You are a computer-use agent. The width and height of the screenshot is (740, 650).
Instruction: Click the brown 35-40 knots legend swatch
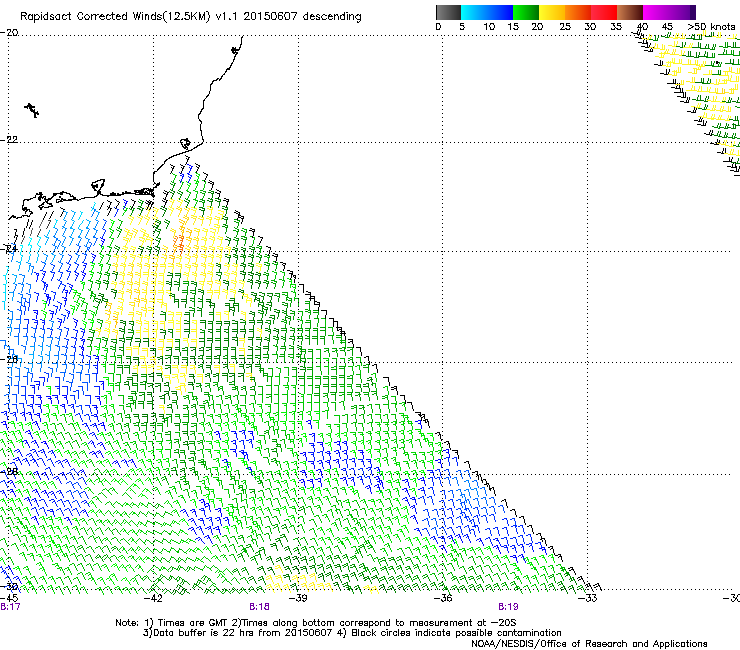tap(630, 12)
